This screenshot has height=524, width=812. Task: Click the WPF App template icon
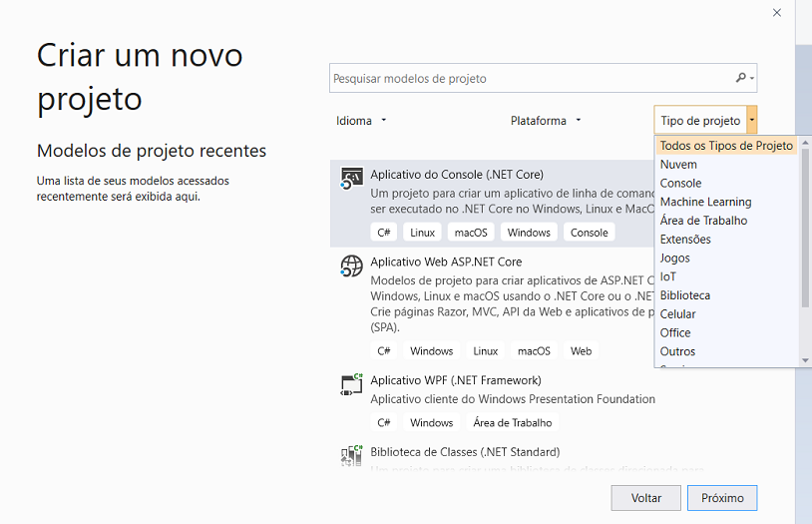pyautogui.click(x=351, y=384)
